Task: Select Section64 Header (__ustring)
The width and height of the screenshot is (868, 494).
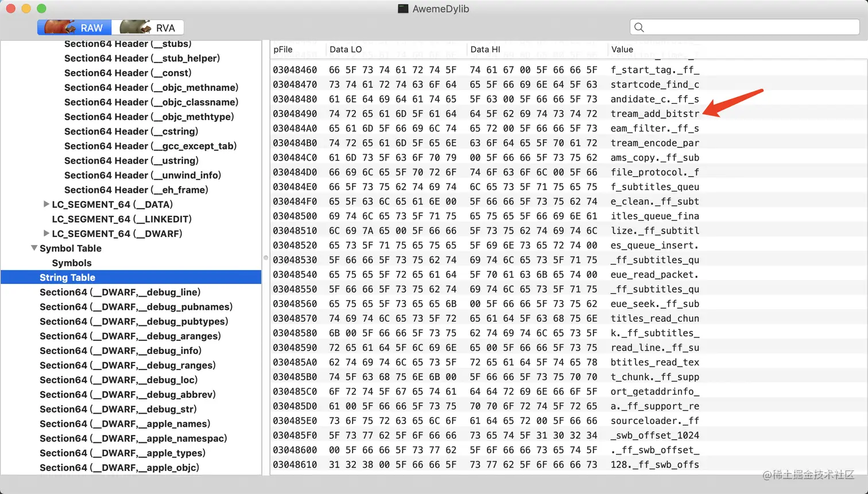Action: 131,161
